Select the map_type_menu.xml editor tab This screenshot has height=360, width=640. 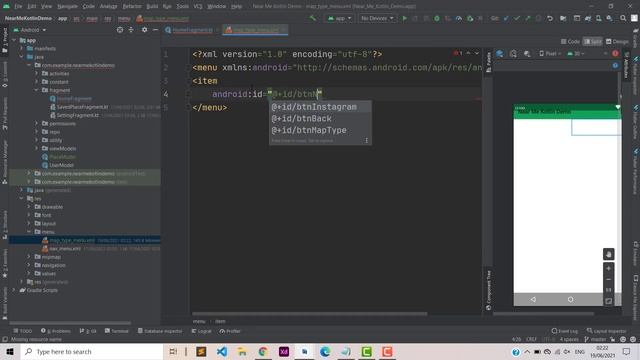point(255,30)
